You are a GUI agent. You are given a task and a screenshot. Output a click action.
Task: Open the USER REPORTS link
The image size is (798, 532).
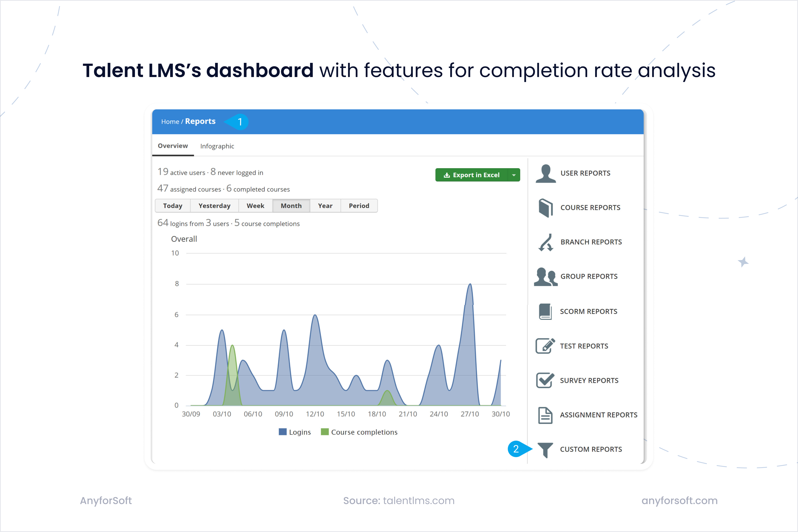585,173
